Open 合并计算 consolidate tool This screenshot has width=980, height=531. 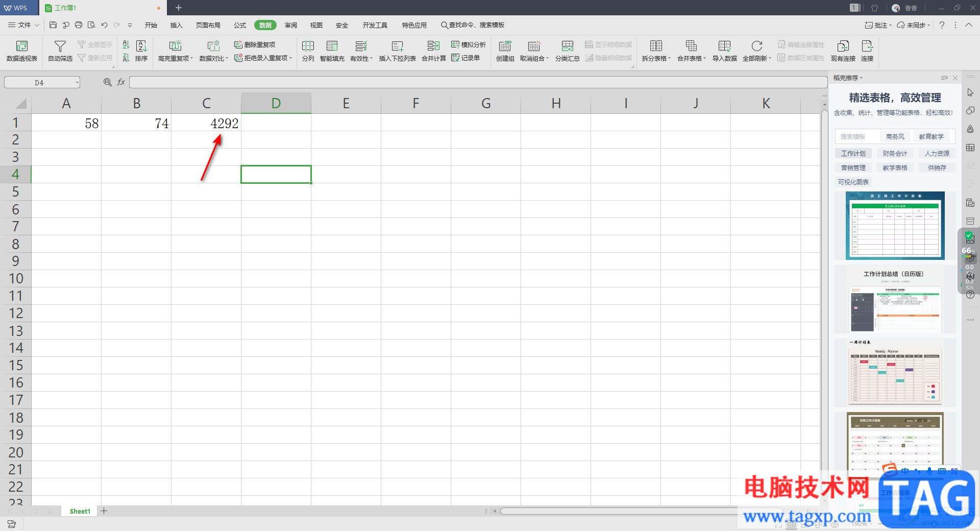(434, 51)
